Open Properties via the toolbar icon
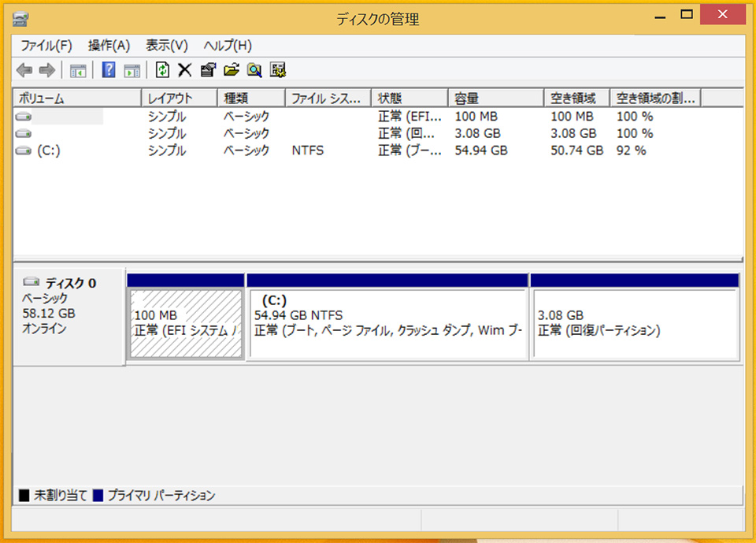The image size is (756, 543). 208,70
